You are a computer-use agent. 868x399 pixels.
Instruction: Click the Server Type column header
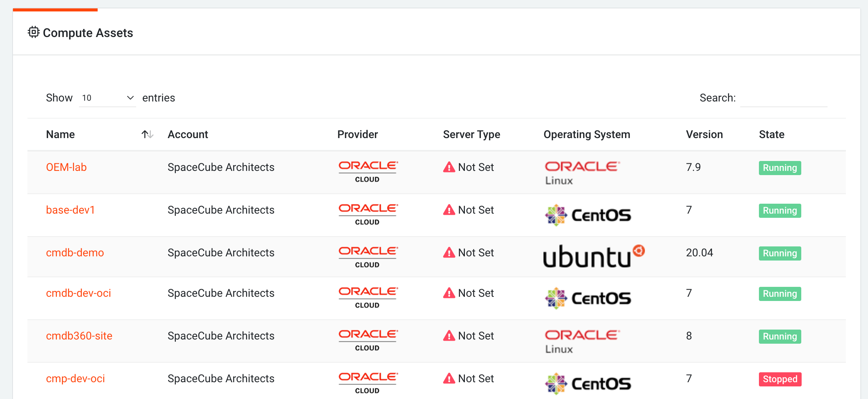pos(472,134)
